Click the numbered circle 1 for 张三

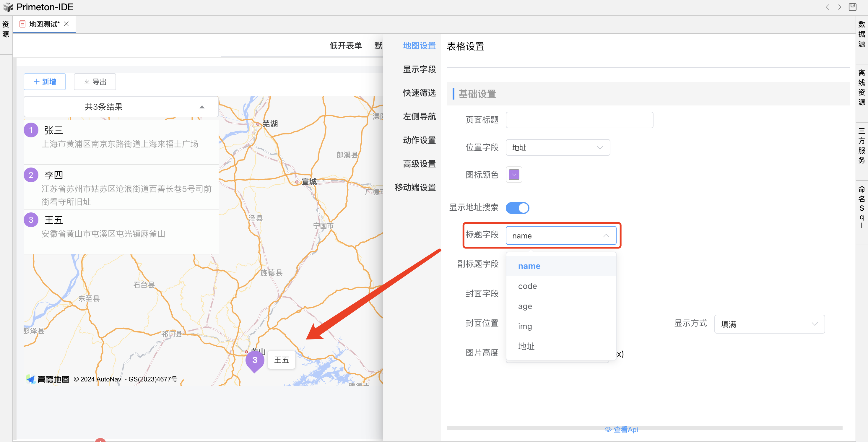31,130
